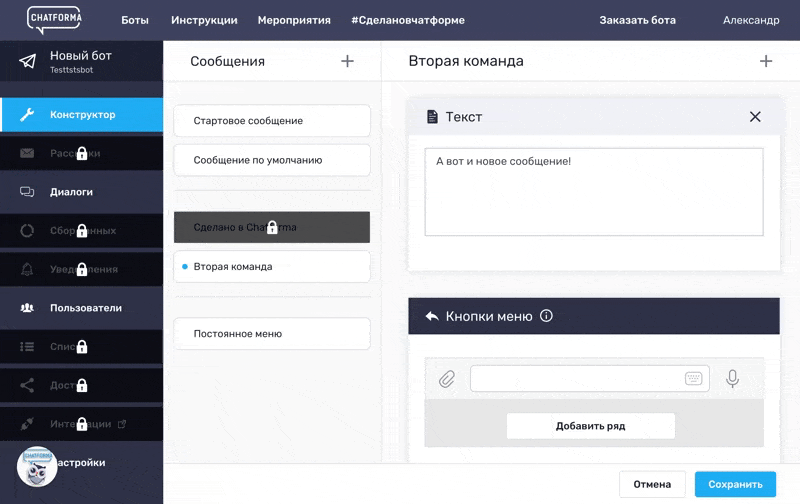Select Вторая команда message item
Viewport: 800px width, 504px height.
coord(272,266)
